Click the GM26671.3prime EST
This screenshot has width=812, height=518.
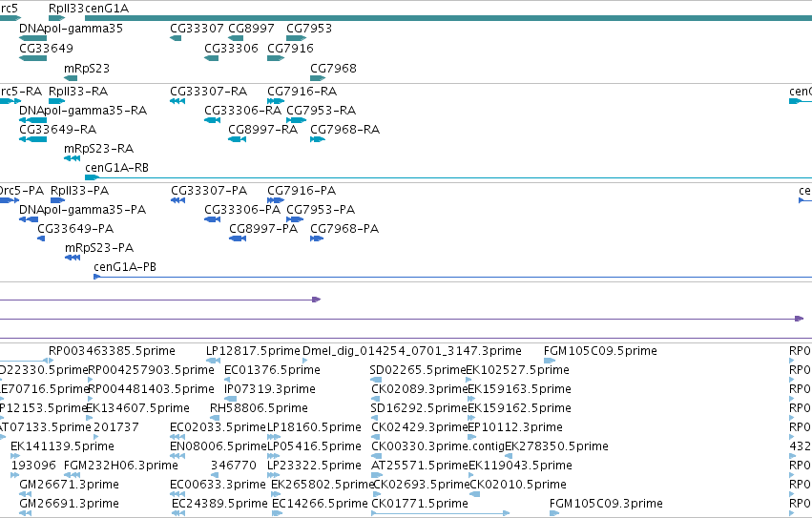click(x=25, y=494)
